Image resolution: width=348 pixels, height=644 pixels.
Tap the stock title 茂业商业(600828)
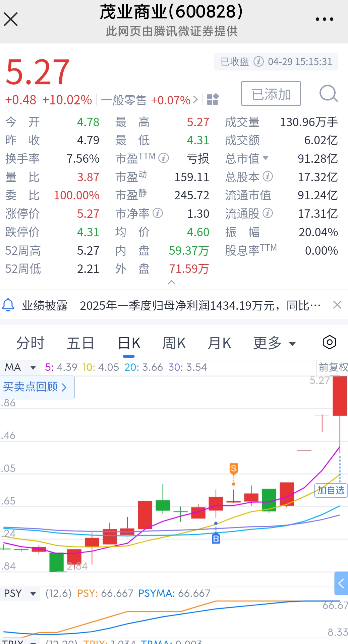click(171, 12)
